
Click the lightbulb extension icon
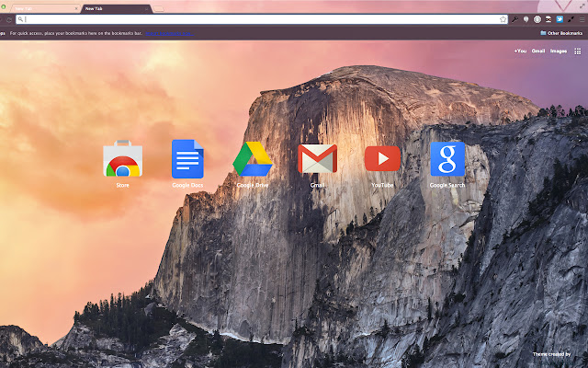pos(526,19)
